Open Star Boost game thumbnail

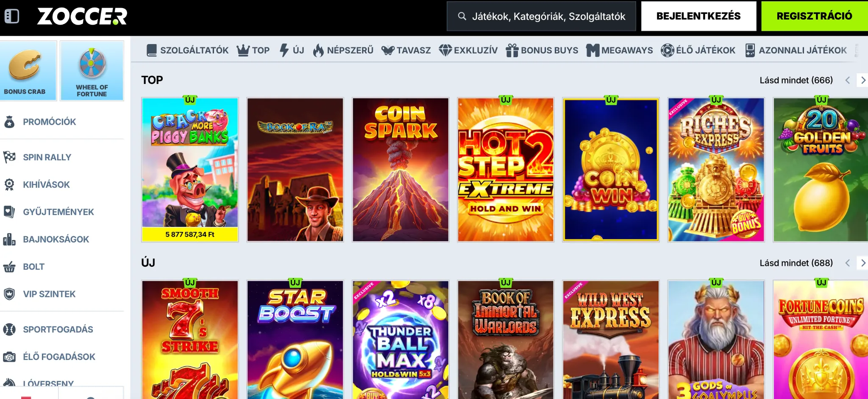pyautogui.click(x=295, y=340)
